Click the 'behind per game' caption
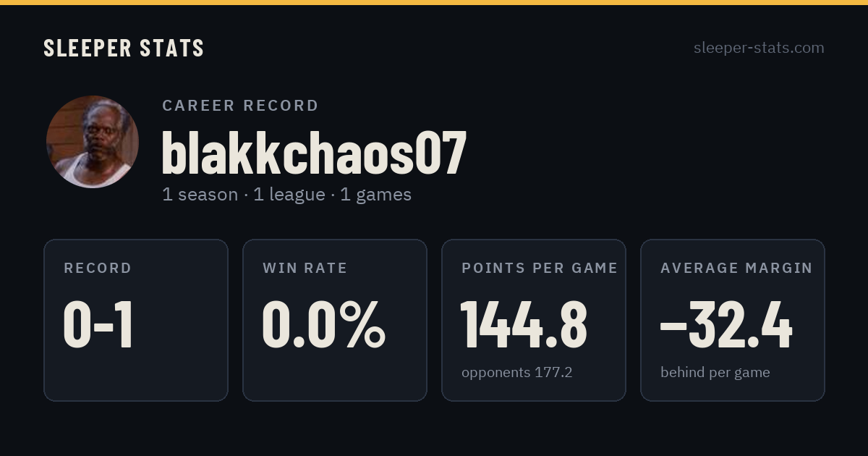868x456 pixels. [x=715, y=373]
